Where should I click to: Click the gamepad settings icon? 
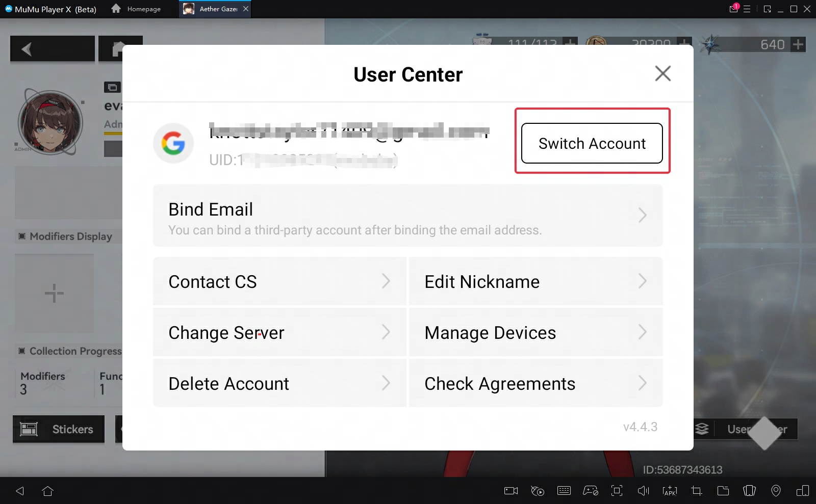coord(591,491)
